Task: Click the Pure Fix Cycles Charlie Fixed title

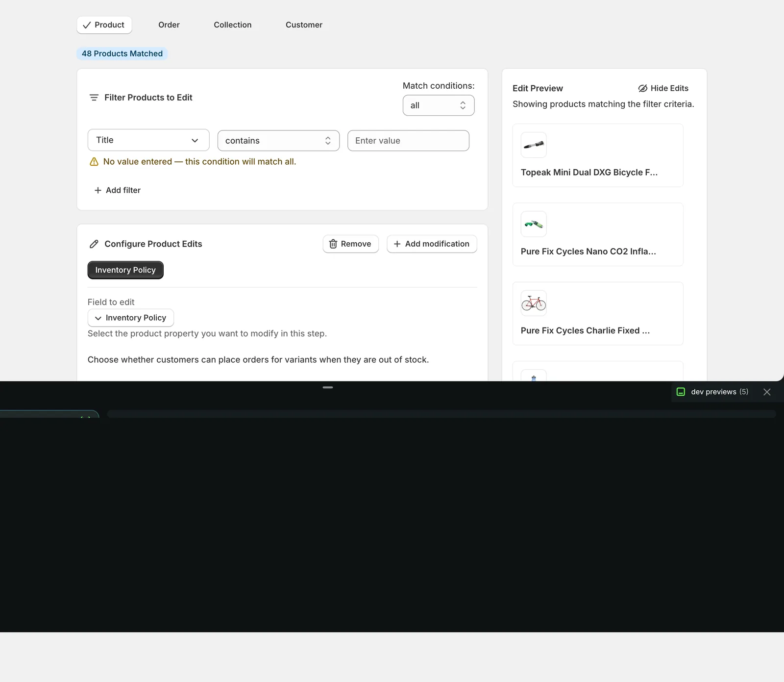Action: coord(585,330)
